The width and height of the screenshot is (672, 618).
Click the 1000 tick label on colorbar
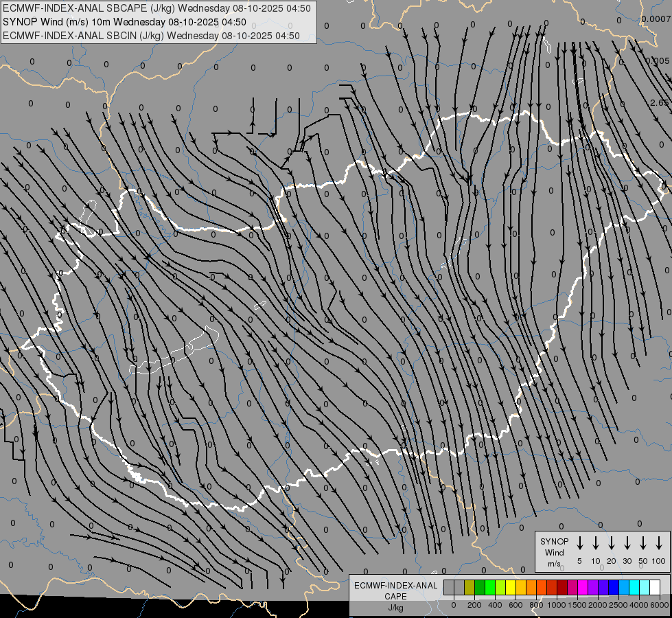(x=557, y=605)
